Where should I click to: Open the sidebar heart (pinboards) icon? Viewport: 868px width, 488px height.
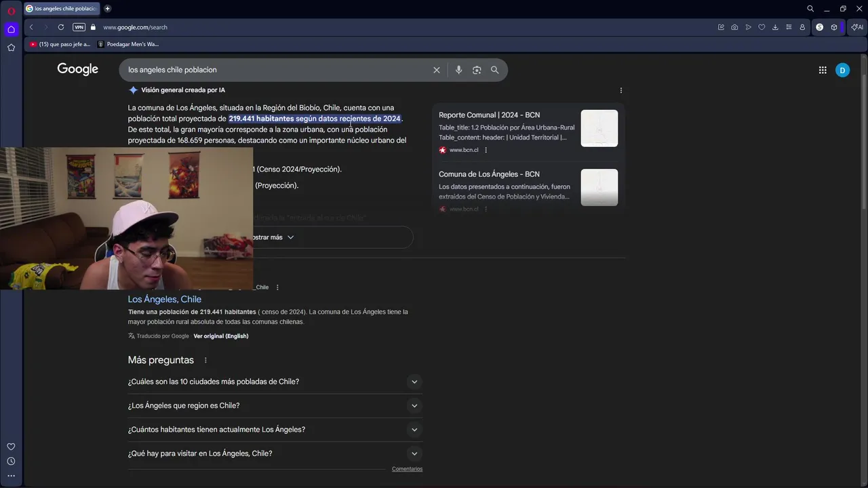[x=11, y=447]
